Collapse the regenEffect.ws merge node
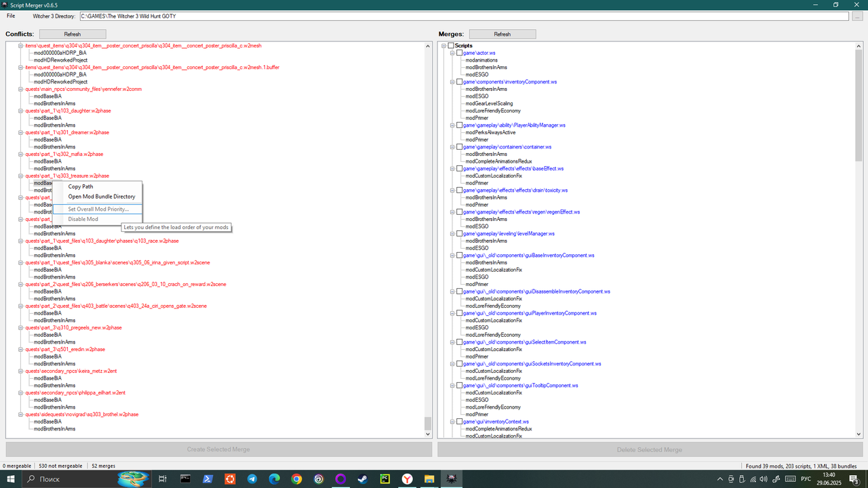The height and width of the screenshot is (488, 868). [x=452, y=212]
